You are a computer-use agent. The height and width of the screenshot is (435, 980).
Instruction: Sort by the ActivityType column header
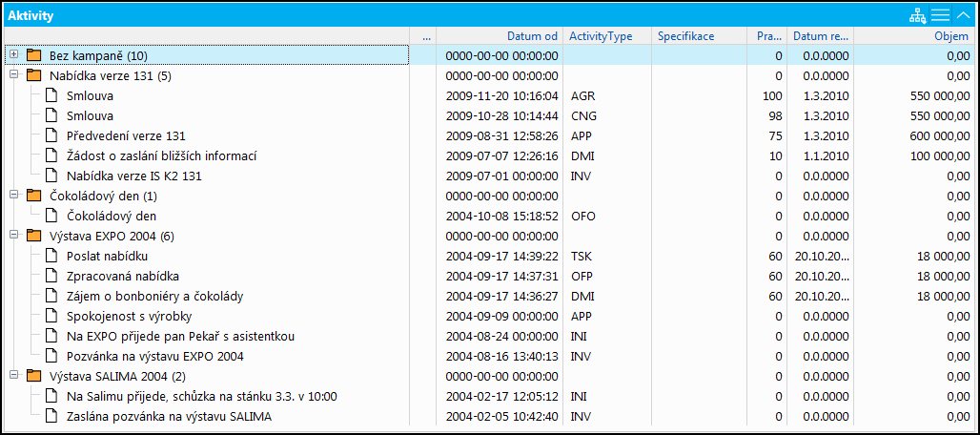tap(607, 36)
